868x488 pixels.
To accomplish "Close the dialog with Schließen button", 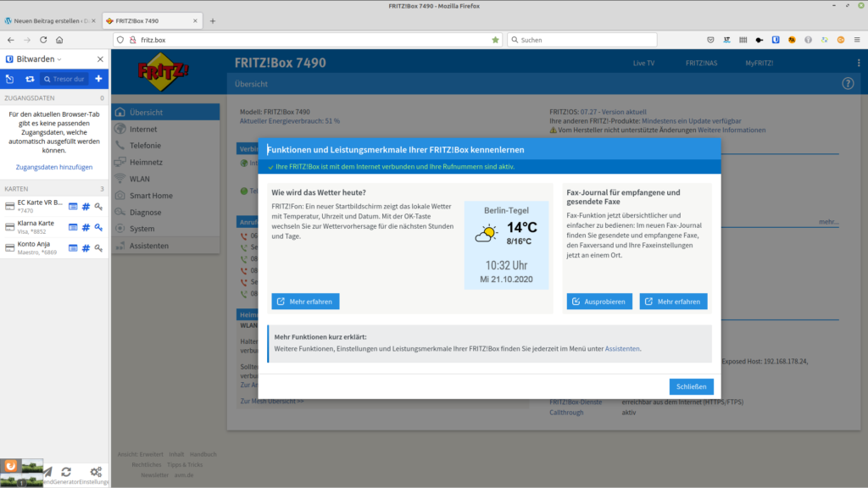I will pyautogui.click(x=691, y=386).
